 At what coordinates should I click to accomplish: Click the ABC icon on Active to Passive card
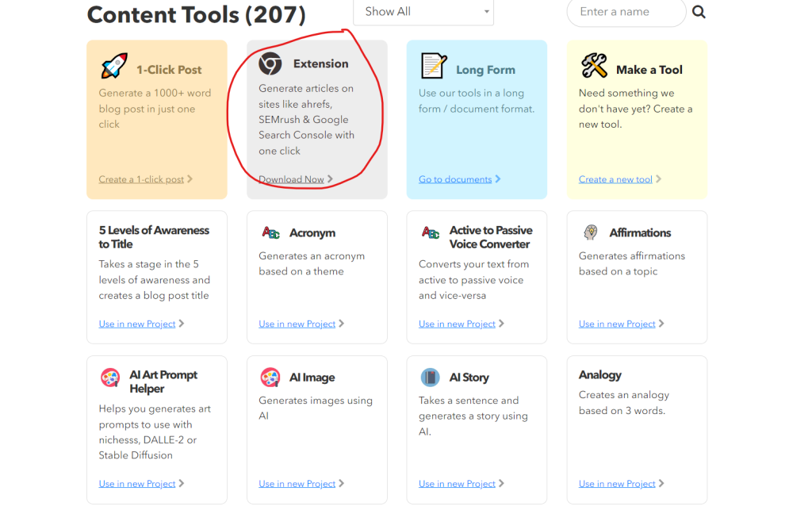[431, 232]
